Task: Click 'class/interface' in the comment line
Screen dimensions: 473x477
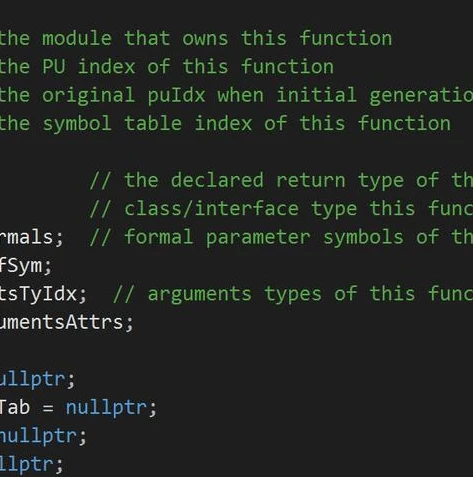Action: [211, 209]
